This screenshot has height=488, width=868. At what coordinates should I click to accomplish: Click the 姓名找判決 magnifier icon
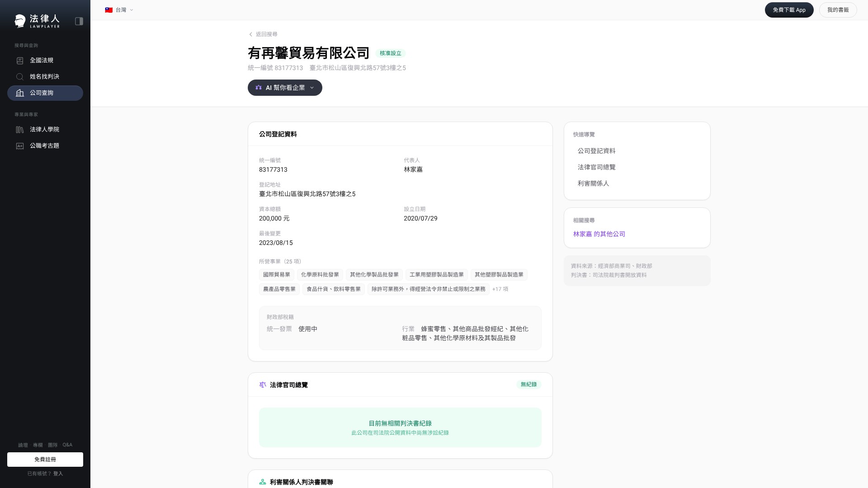point(20,77)
